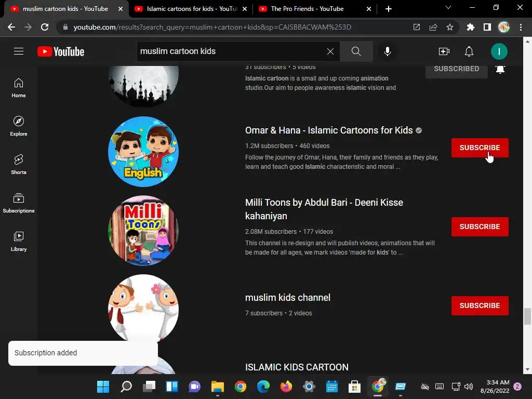This screenshot has height=399, width=532.
Task: Clear the search query with the X icon
Action: (330, 51)
